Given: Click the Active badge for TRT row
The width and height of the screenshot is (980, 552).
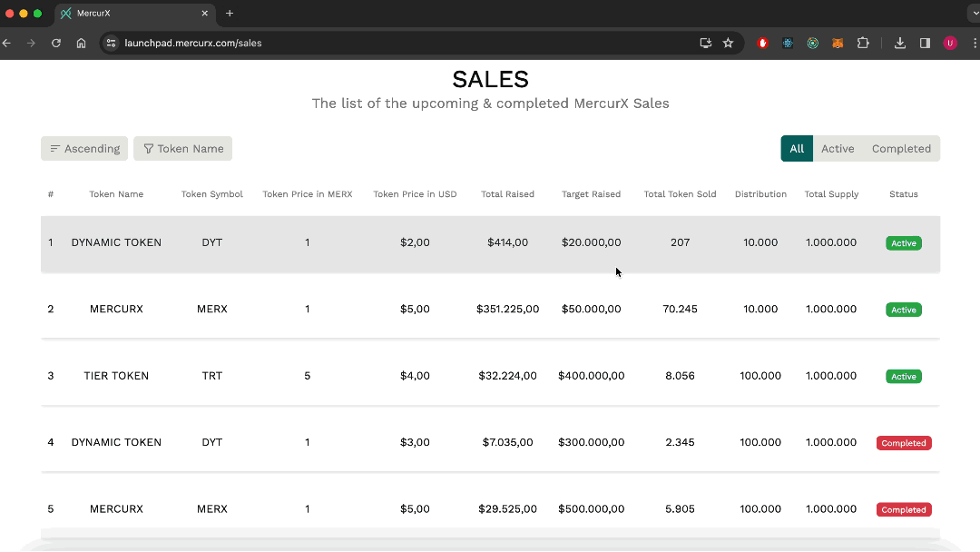Looking at the screenshot, I should click(x=904, y=377).
